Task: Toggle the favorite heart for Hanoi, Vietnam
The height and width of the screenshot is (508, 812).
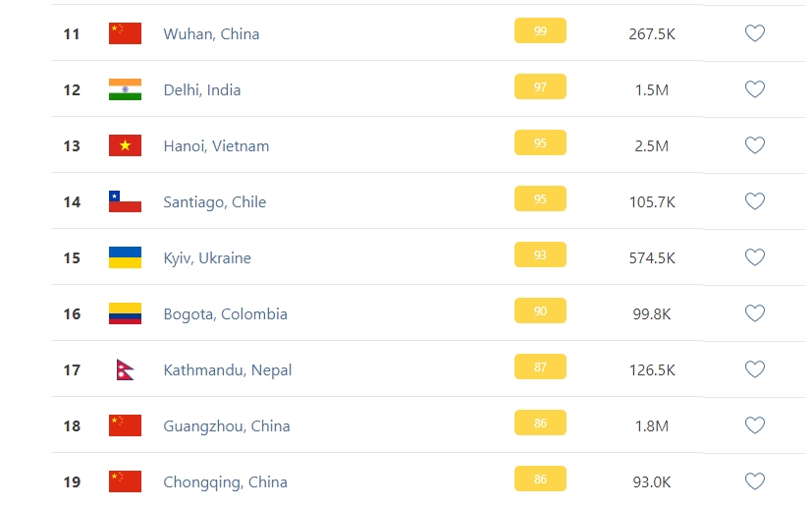Action: coord(754,145)
